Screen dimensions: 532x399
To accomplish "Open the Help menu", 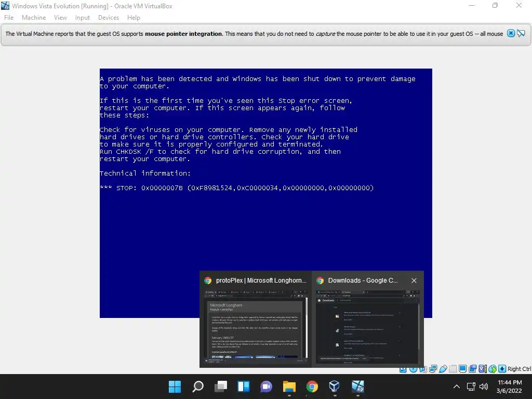I will pos(134,18).
